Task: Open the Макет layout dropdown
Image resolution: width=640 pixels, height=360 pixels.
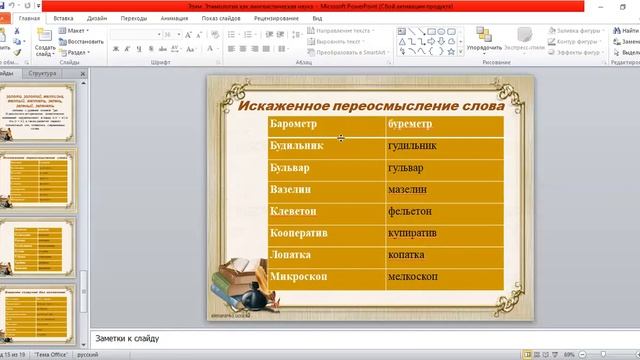Action: click(x=74, y=31)
